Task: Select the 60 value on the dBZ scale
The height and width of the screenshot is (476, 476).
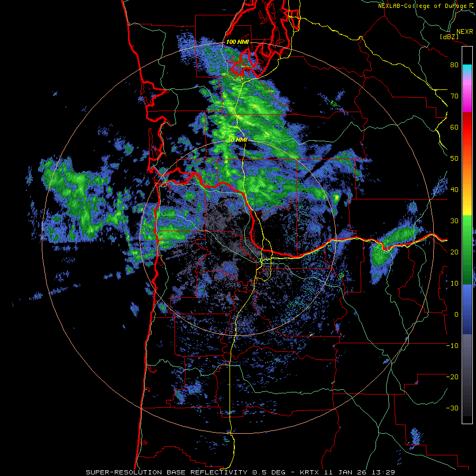Action: tap(454, 127)
